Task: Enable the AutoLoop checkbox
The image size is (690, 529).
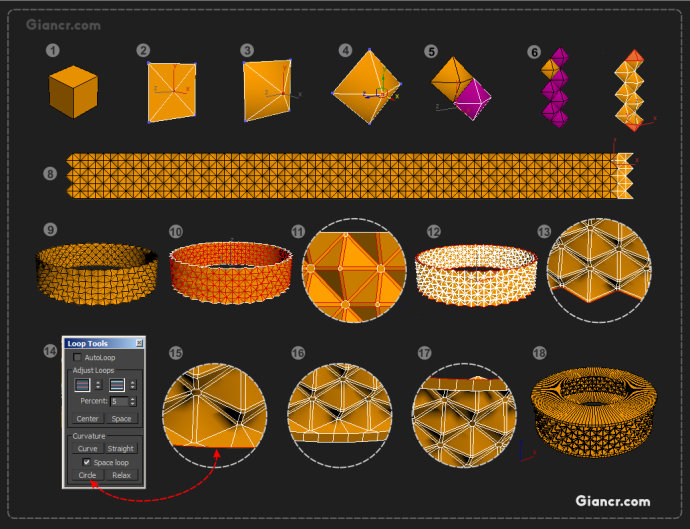Action: tap(77, 357)
